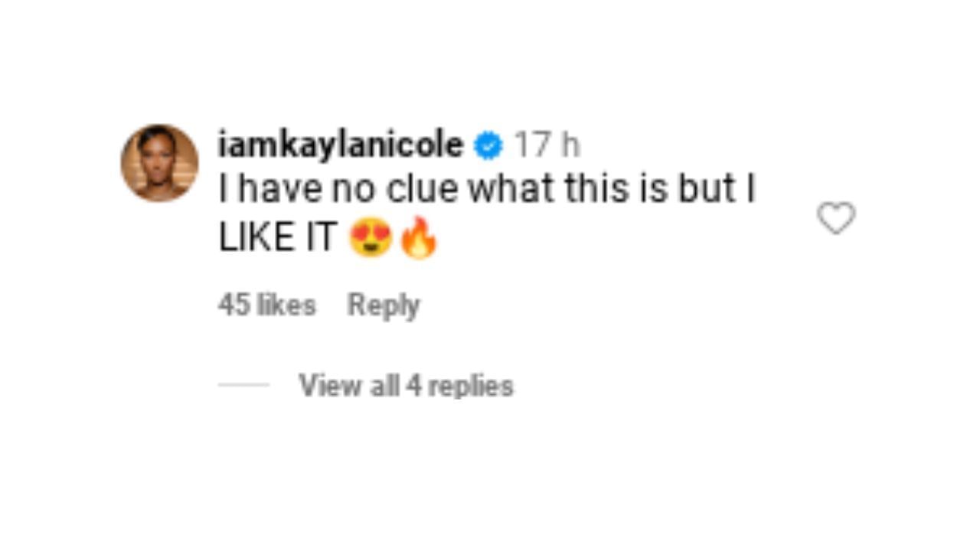Click the fire emoji in the comment
The width and height of the screenshot is (980, 551).
[418, 238]
